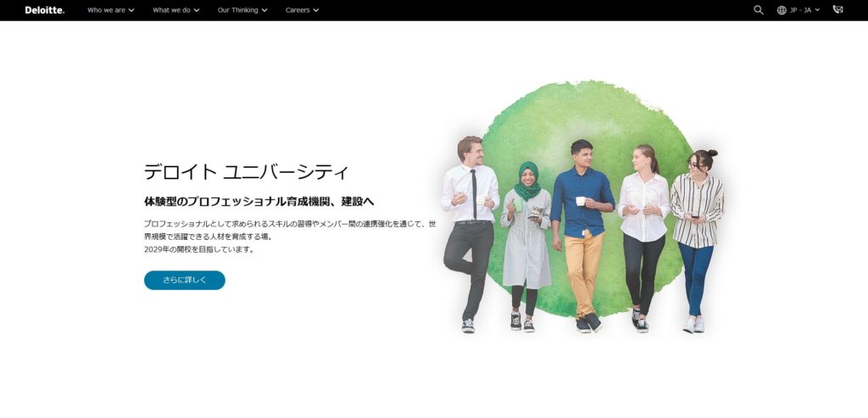
Task: Click the woman in the green hijab
Action: pyautogui.click(x=526, y=246)
